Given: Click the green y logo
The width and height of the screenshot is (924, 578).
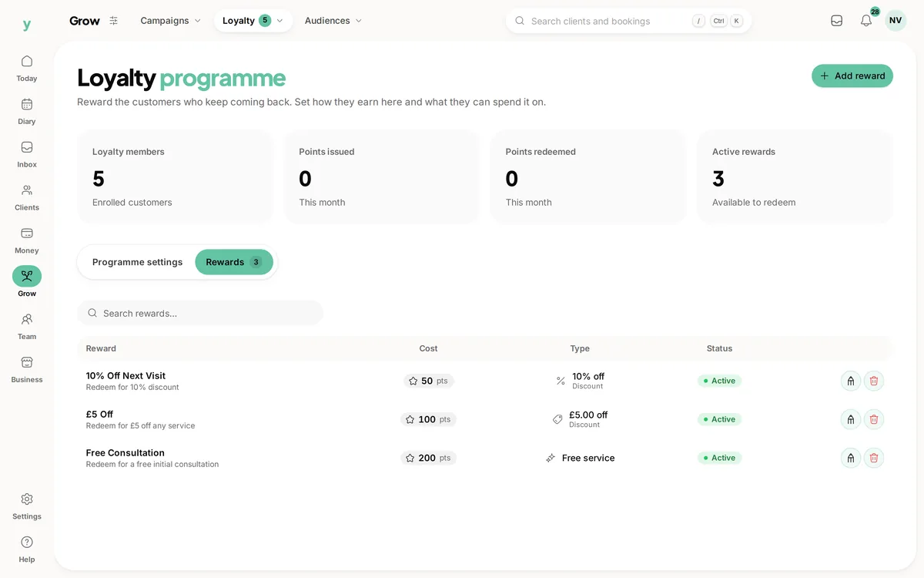Looking at the screenshot, I should 27,24.
